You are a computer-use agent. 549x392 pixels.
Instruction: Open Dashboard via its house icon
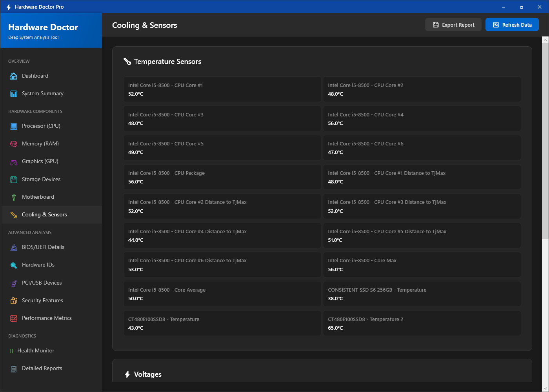pos(14,76)
